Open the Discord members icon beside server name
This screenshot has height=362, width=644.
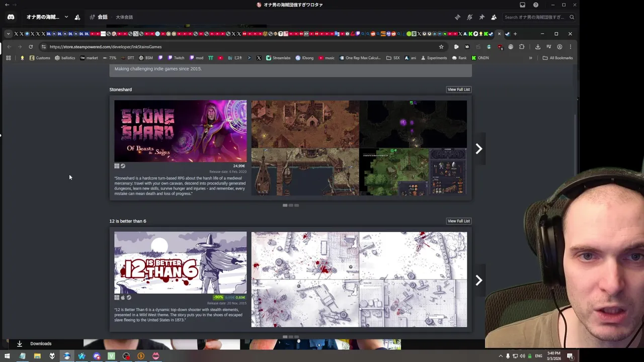77,17
